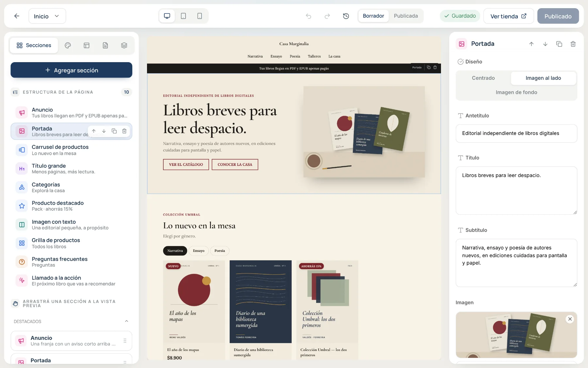588x368 pixels.
Task: Undo the last change
Action: tap(308, 16)
